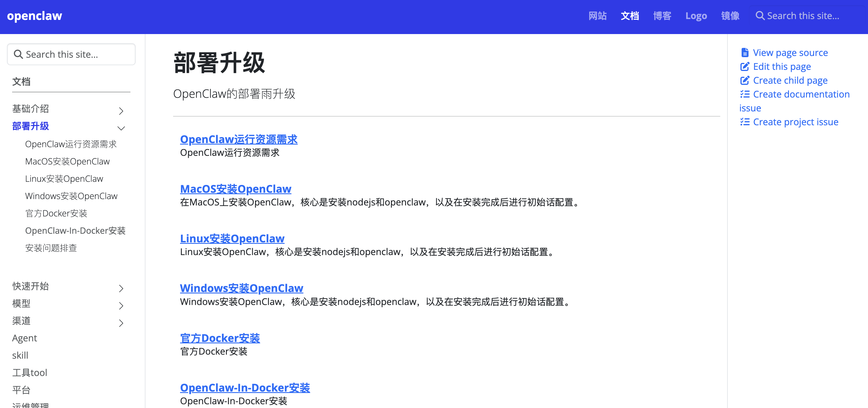Open the 官方Docker安装 heading link
The height and width of the screenshot is (408, 868).
[220, 338]
